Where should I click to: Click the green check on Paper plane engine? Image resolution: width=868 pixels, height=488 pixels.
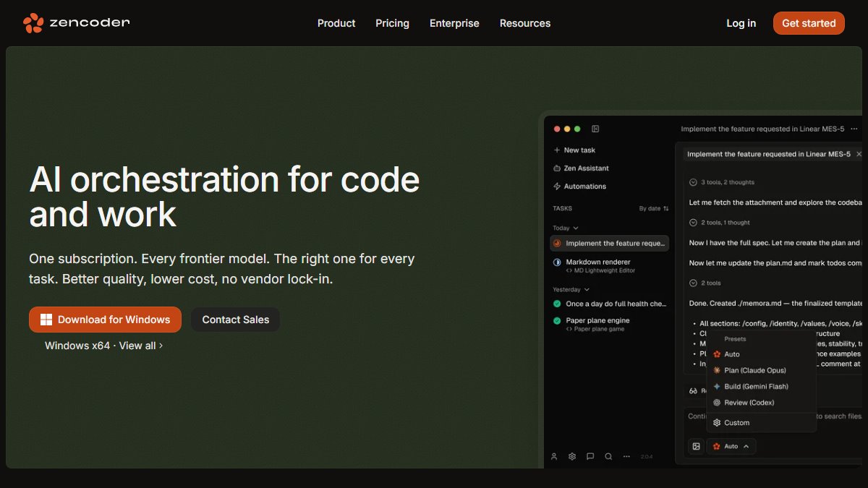point(557,320)
